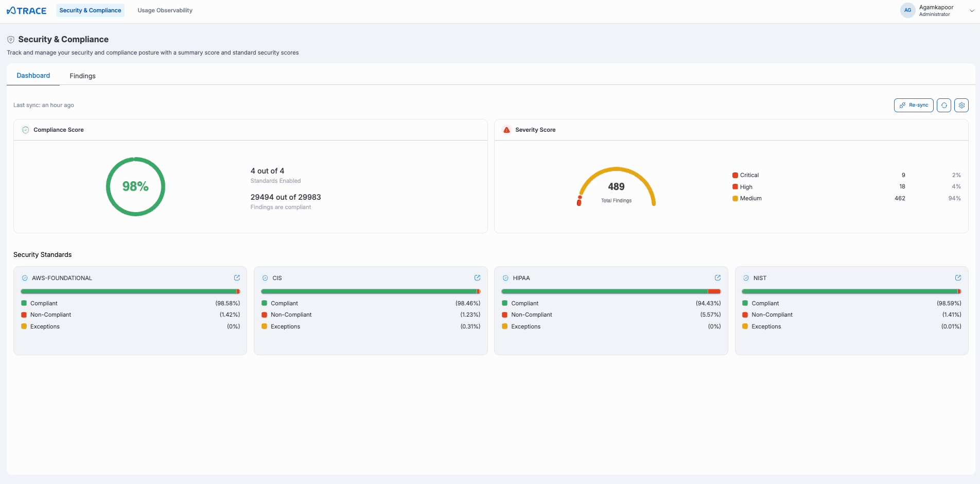This screenshot has width=980, height=484.
Task: Click the HIPAA compliance progress bar
Action: pos(610,291)
